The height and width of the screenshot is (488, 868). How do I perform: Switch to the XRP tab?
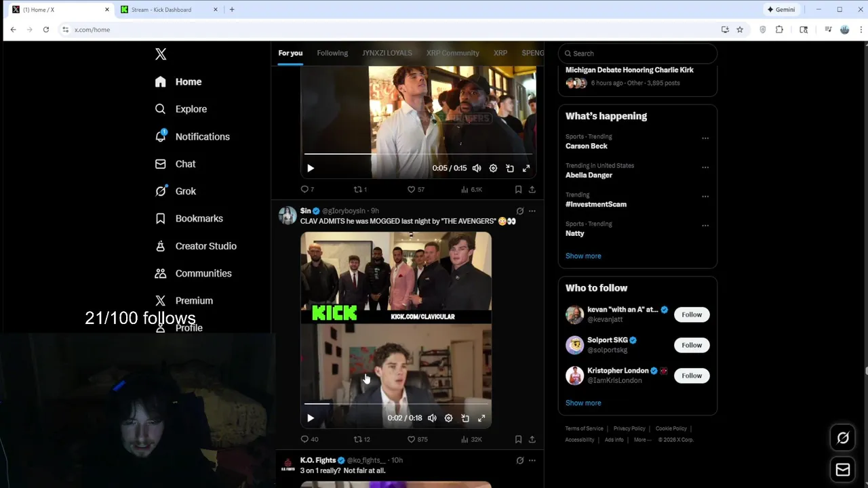tap(500, 53)
